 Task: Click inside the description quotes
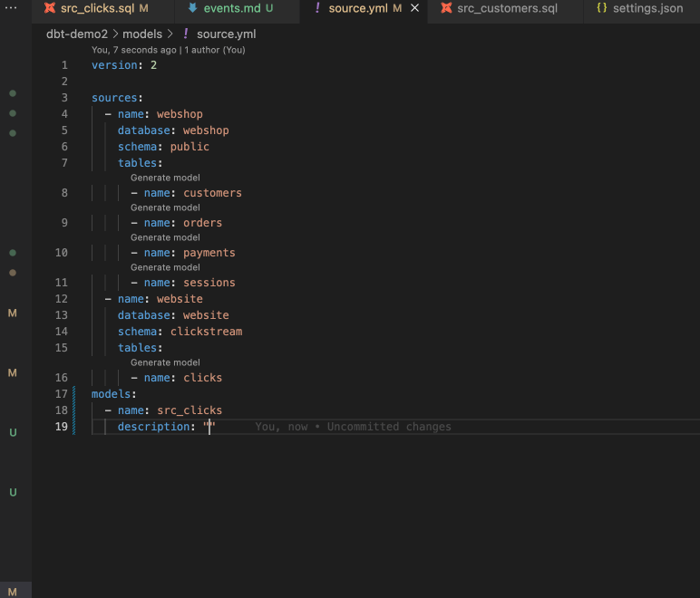pyautogui.click(x=209, y=427)
